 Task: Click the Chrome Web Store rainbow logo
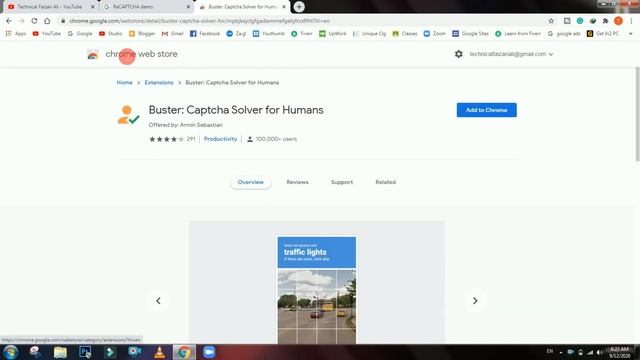(x=93, y=54)
